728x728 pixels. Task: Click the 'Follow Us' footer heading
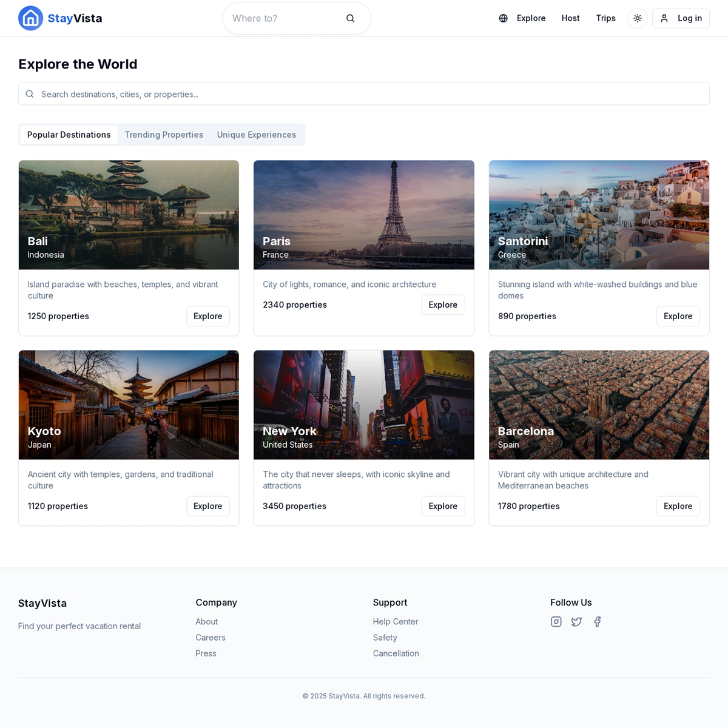(x=571, y=602)
